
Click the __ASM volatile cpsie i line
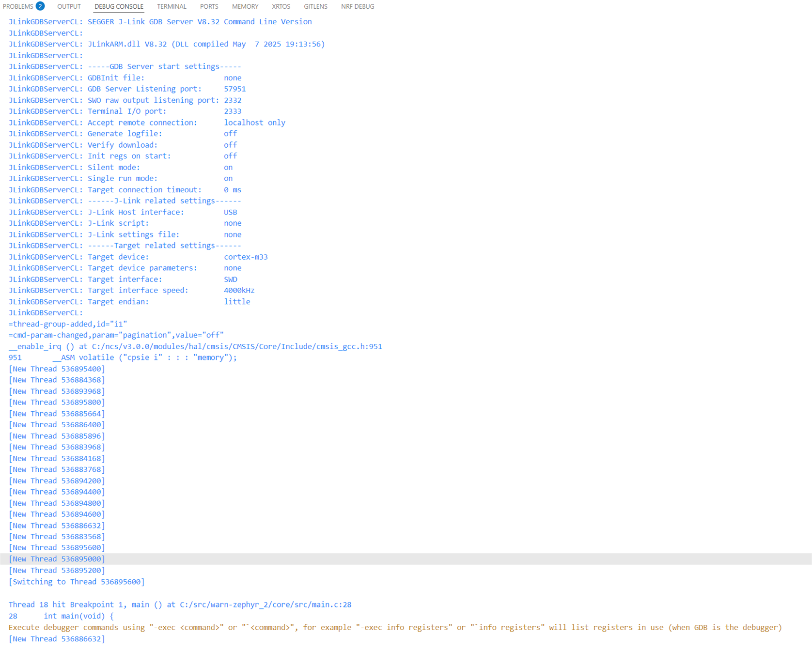click(123, 357)
